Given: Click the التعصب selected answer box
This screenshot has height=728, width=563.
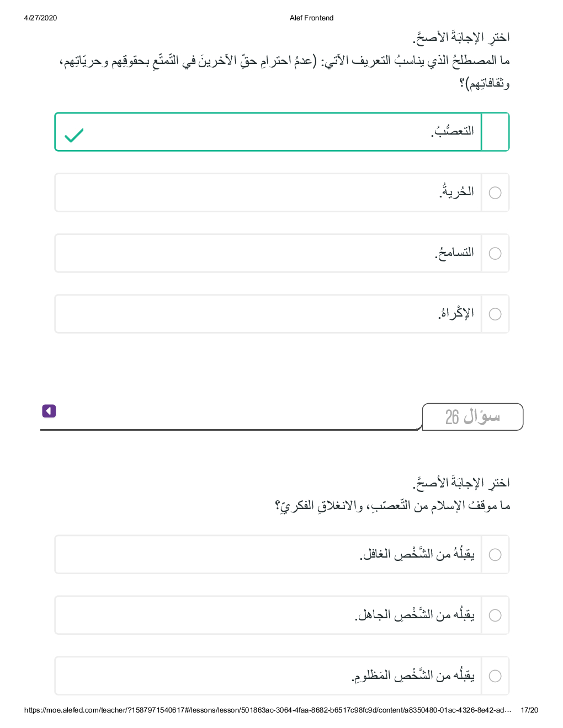Looking at the screenshot, I should 268,132.
